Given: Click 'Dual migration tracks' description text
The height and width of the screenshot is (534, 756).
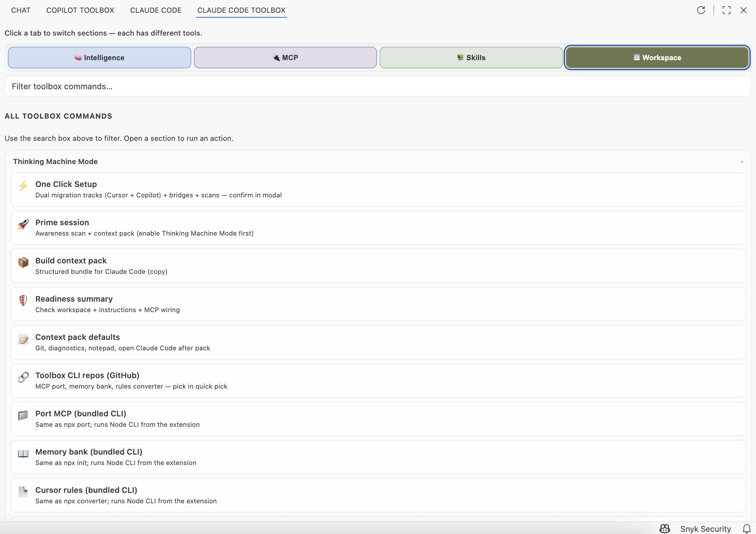Looking at the screenshot, I should pyautogui.click(x=158, y=195).
